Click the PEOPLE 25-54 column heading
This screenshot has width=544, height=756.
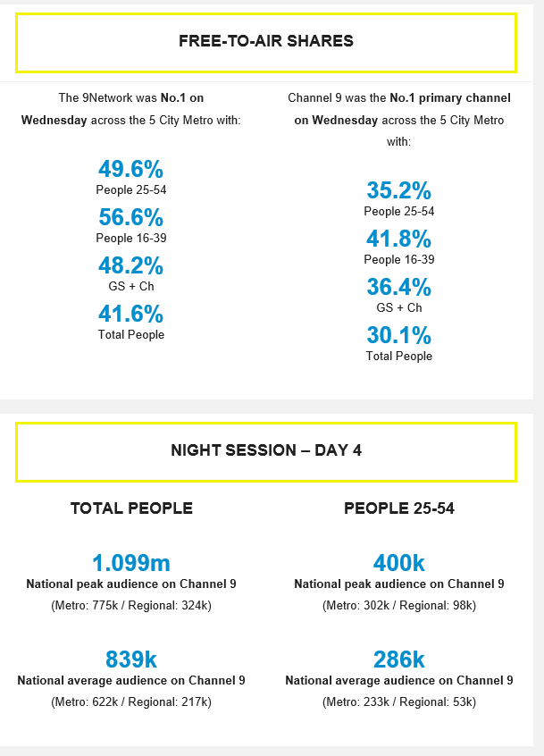[399, 508]
